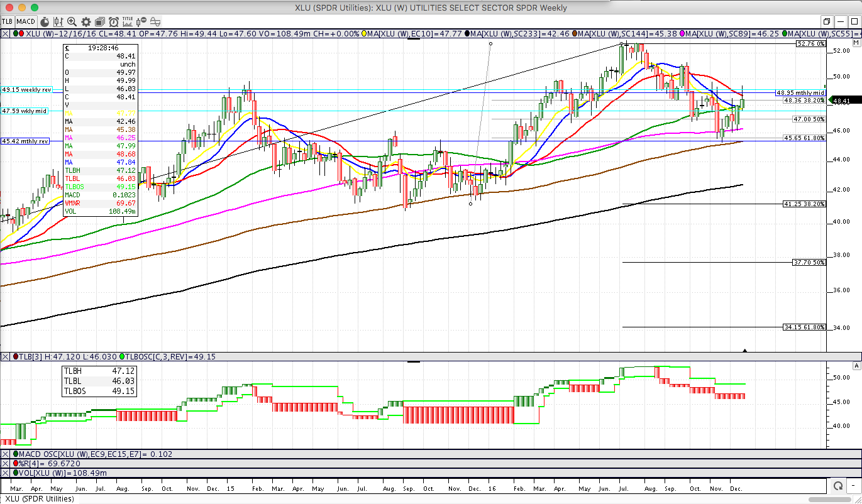Click the %R[4] red color dot

pyautogui.click(x=16, y=463)
